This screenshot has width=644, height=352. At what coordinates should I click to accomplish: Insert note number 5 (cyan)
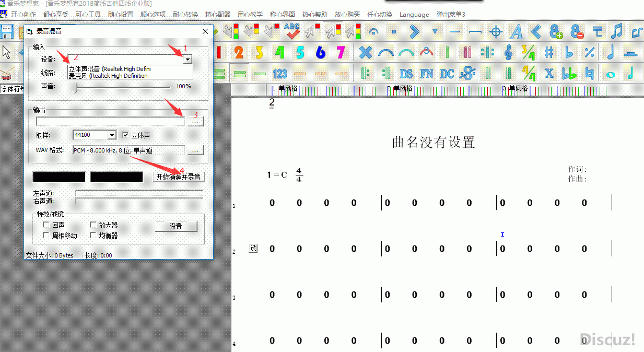tap(300, 52)
